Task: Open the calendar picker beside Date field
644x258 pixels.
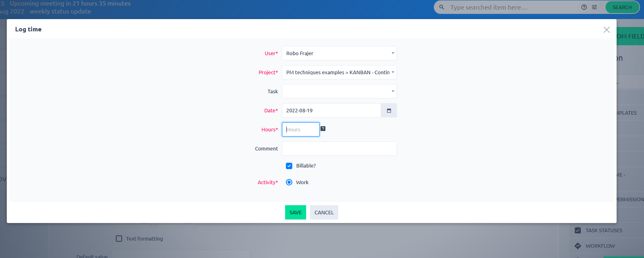Action: tap(389, 111)
